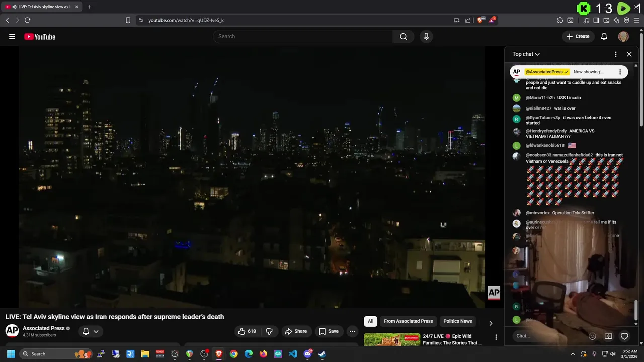Save the video to a playlist
Viewport: 644px width, 362px height.
point(329,331)
